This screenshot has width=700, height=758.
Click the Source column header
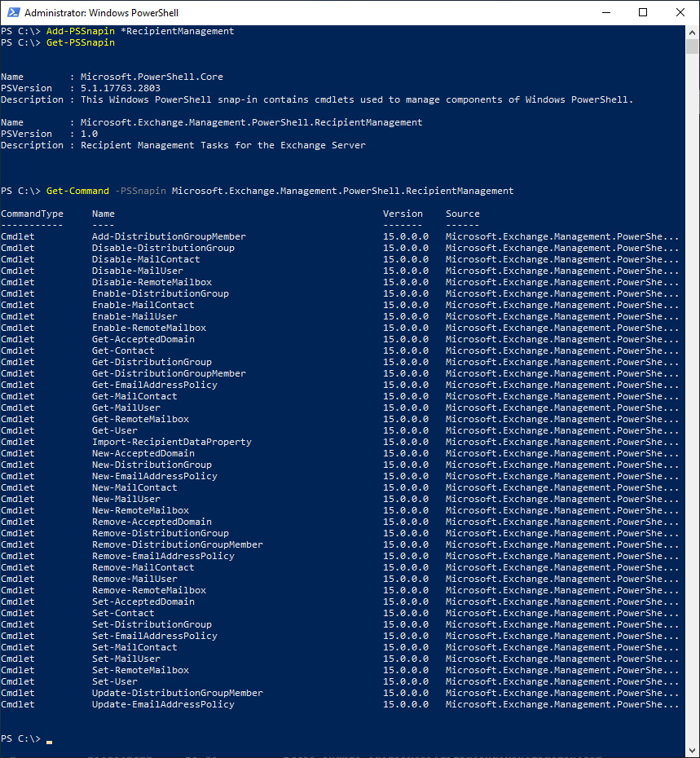[x=463, y=214]
